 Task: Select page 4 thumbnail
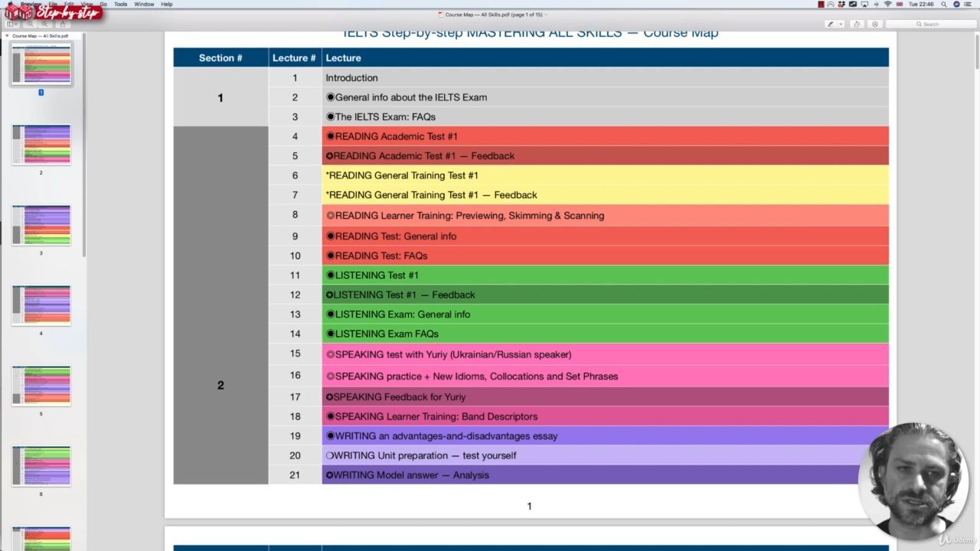[41, 305]
